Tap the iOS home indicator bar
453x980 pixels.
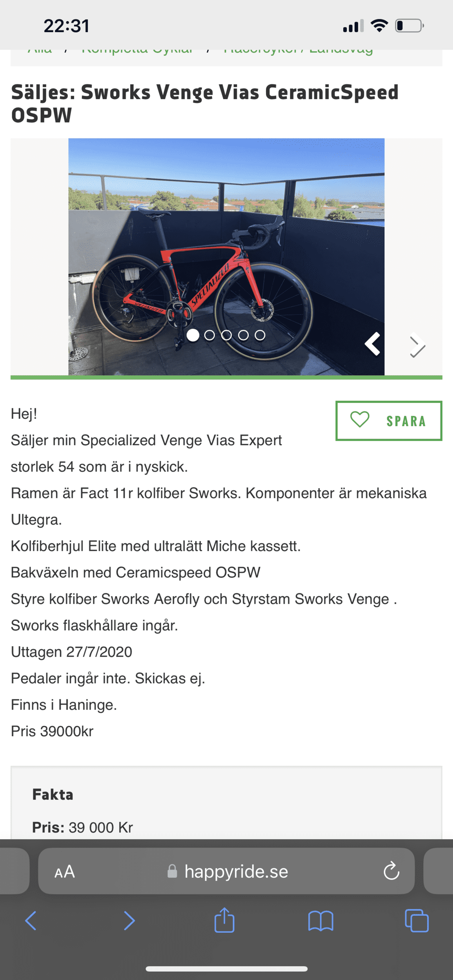226,969
